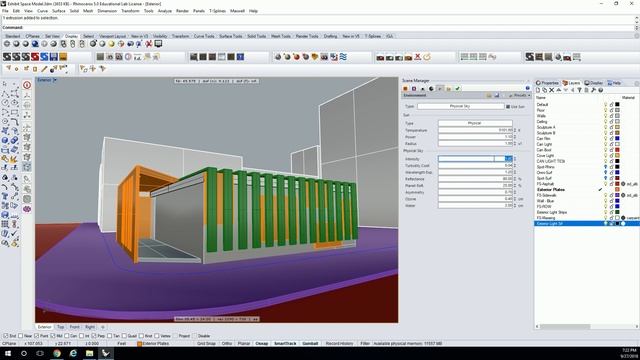
Task: Click the purple ellipsoid tool in left sidebar
Action: pyautogui.click(x=27, y=209)
